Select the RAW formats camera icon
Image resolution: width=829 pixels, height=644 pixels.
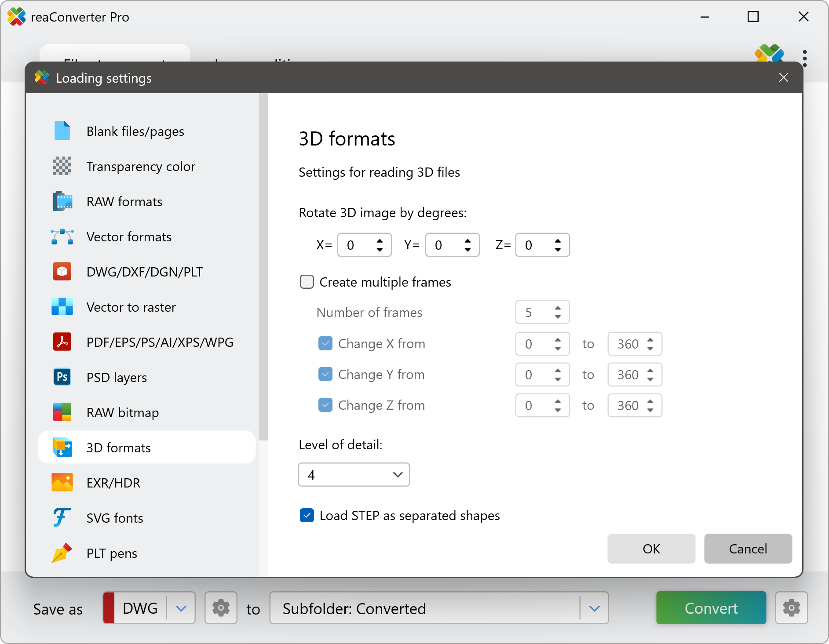[x=62, y=201]
